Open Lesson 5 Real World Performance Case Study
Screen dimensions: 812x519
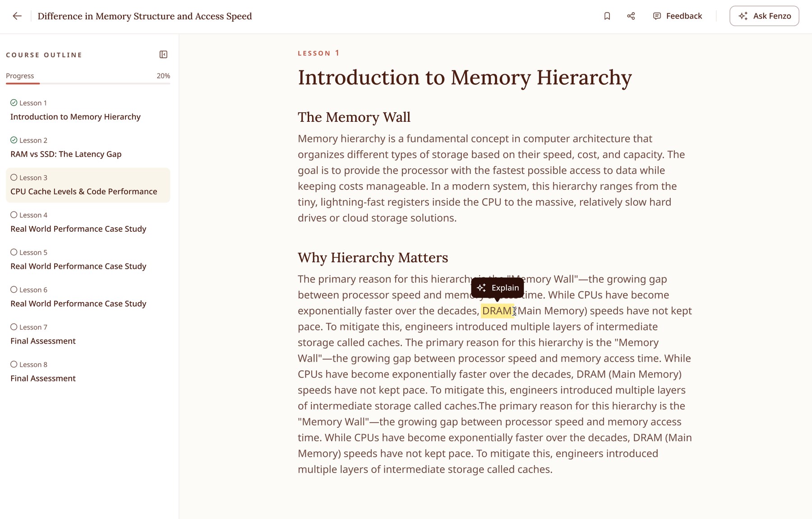(88, 260)
